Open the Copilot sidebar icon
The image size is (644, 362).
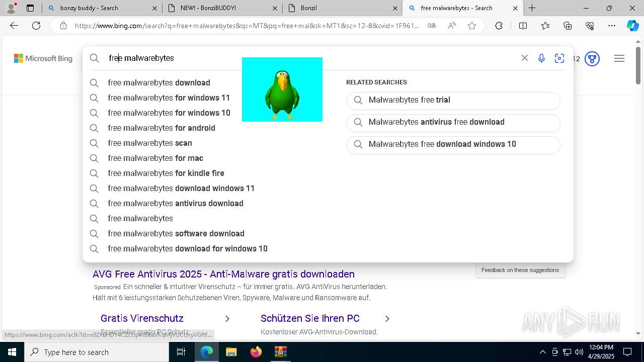[x=632, y=26]
